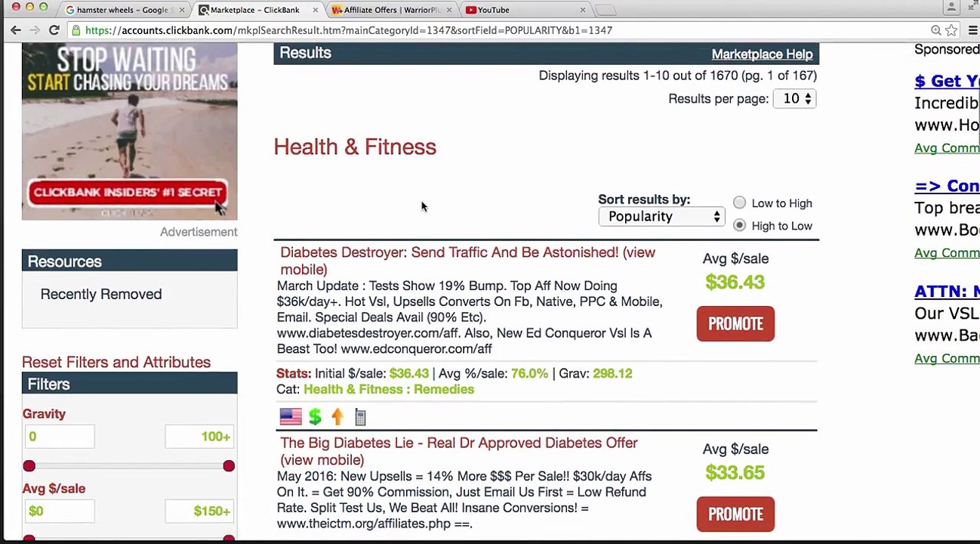
Task: Click the orange up arrow icon
Action: coord(337,416)
